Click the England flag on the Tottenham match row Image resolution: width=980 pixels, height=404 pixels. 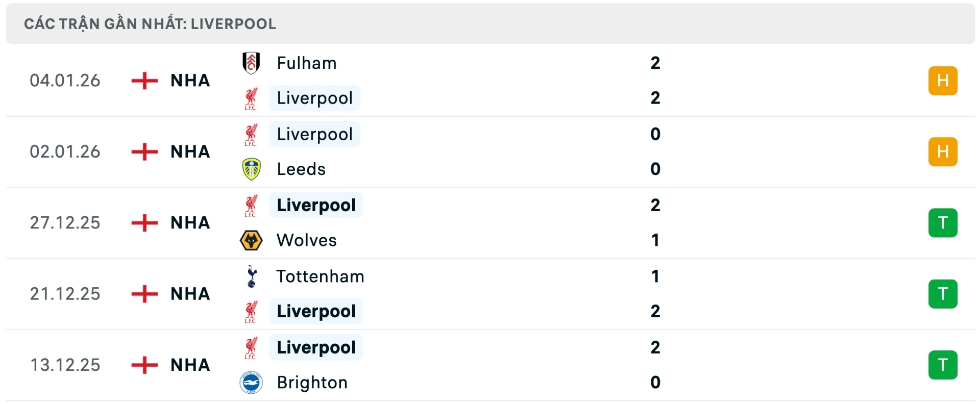coord(144,293)
